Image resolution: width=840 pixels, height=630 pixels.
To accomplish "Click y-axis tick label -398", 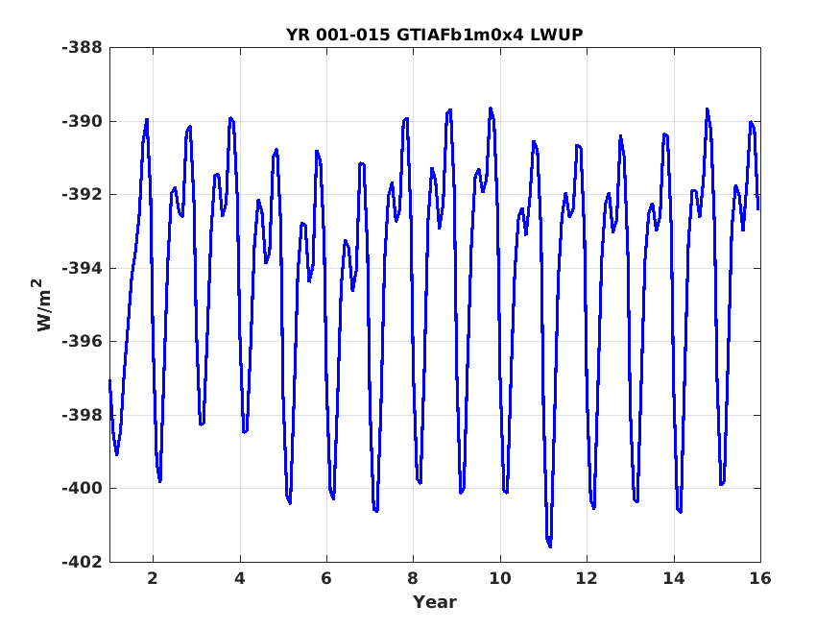I will pos(82,415).
